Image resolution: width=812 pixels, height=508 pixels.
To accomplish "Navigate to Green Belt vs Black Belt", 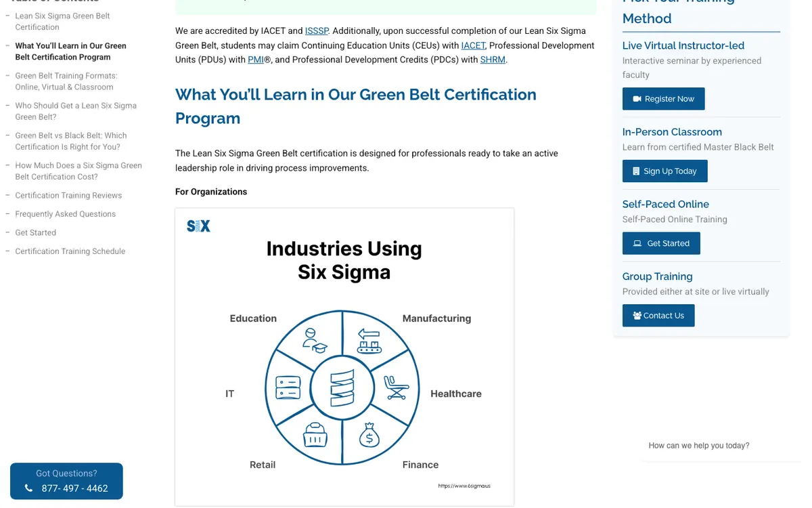I will coord(70,141).
